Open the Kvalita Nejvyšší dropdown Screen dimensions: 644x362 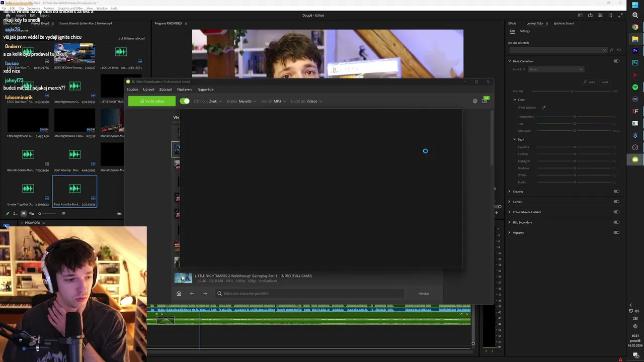click(242, 101)
